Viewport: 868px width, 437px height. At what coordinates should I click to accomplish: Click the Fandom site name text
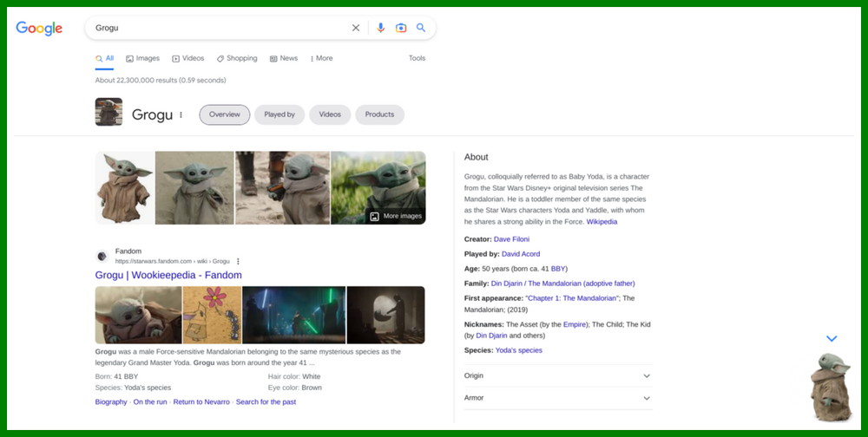click(128, 251)
